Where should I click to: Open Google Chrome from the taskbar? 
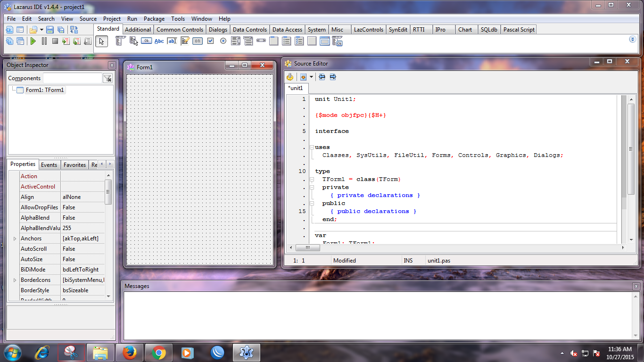(159, 353)
